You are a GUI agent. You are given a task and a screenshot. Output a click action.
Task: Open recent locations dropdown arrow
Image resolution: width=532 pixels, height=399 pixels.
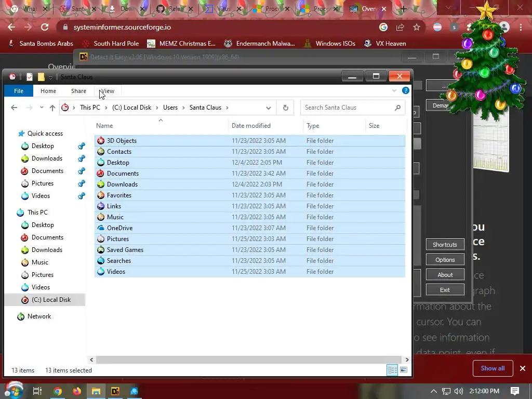point(42,107)
